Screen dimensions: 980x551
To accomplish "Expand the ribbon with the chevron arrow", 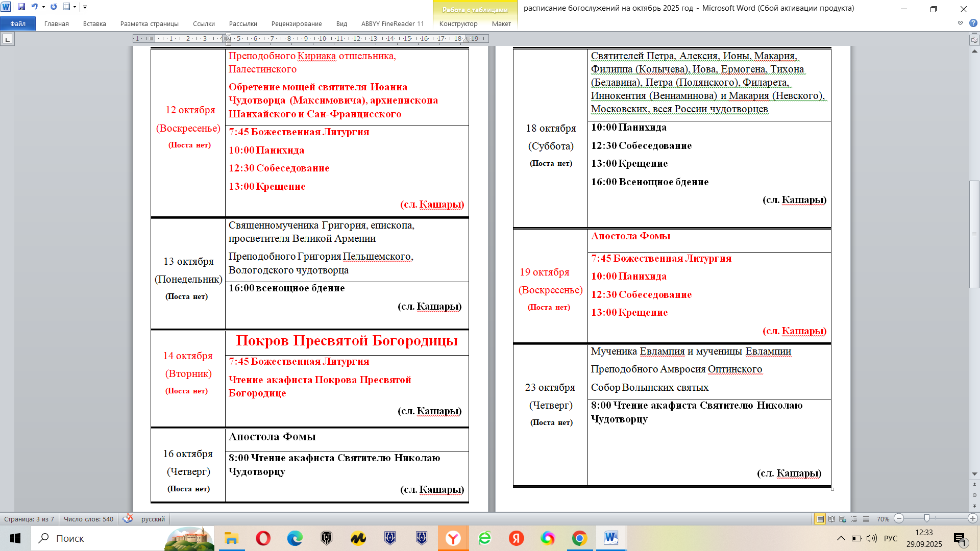I will [960, 23].
